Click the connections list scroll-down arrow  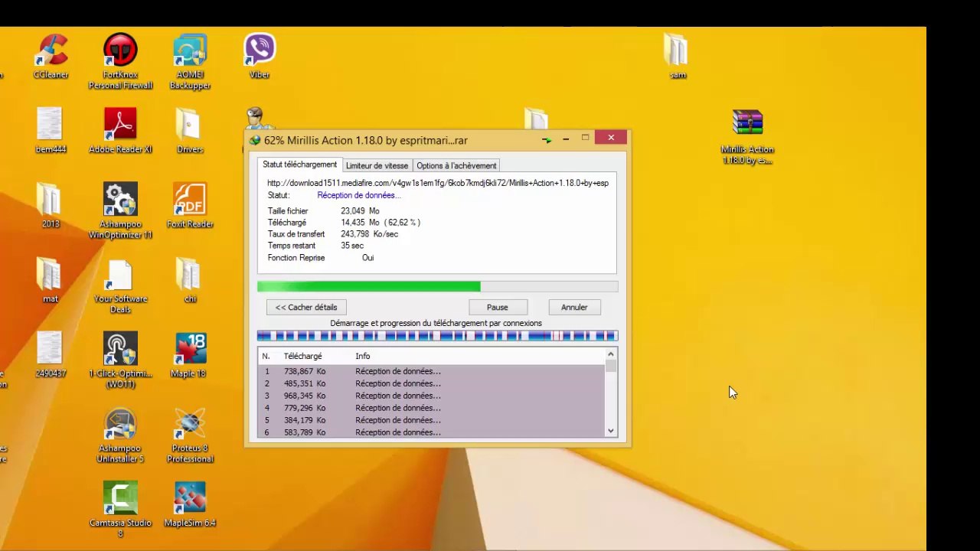pos(611,431)
